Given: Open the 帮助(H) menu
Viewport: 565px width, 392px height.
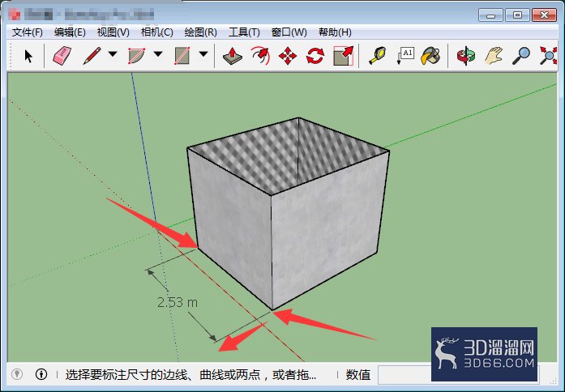Looking at the screenshot, I should pyautogui.click(x=335, y=32).
